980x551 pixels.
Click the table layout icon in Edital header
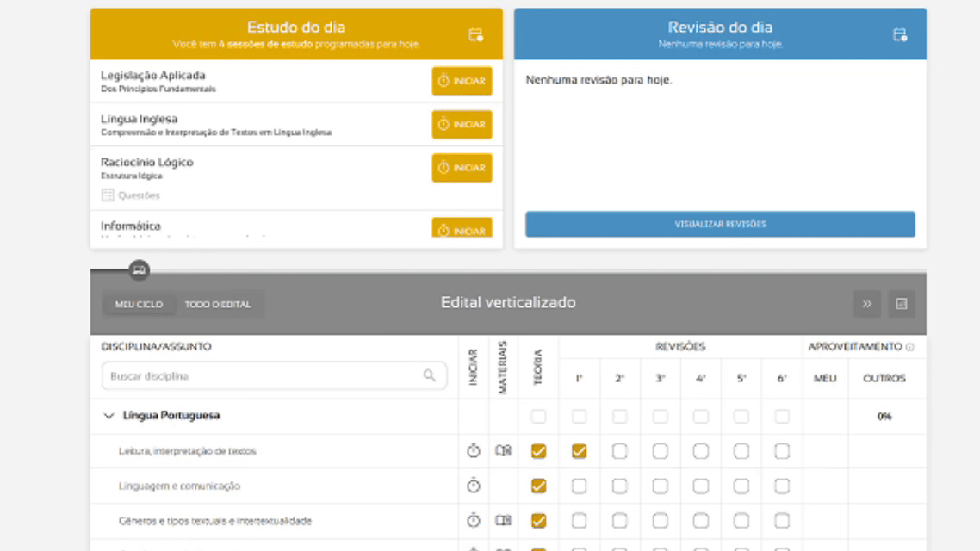coord(902,304)
